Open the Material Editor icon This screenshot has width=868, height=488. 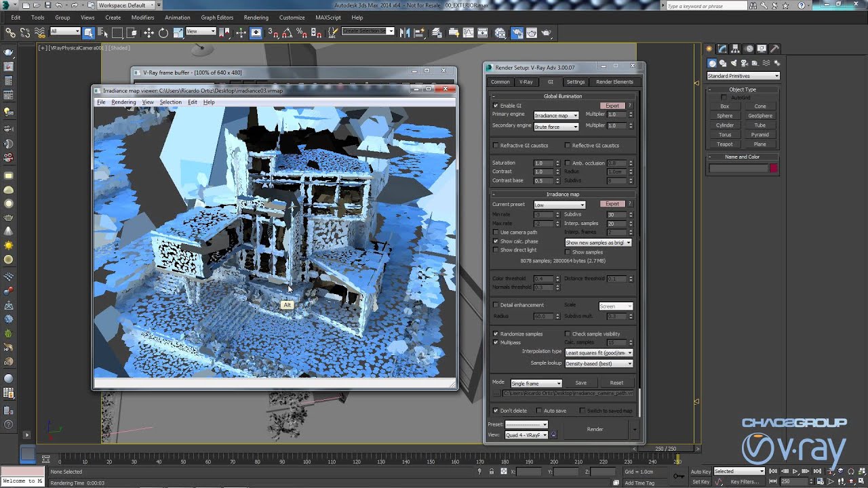tap(500, 32)
